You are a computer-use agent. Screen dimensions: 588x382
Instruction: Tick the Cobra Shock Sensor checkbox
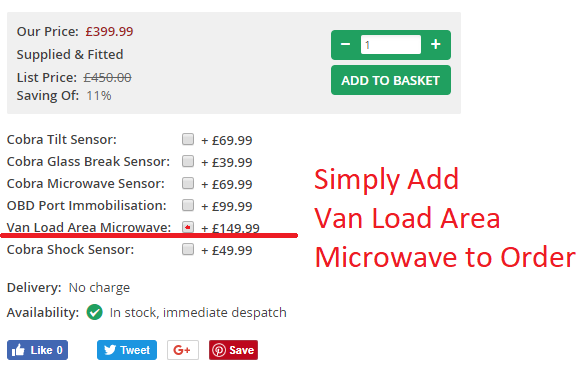tap(188, 249)
